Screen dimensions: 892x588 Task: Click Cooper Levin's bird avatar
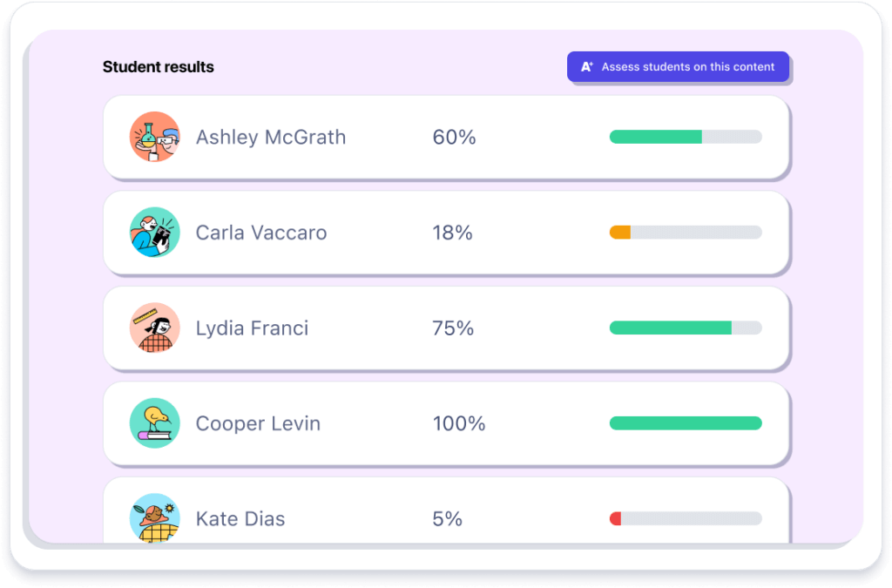[x=155, y=423]
